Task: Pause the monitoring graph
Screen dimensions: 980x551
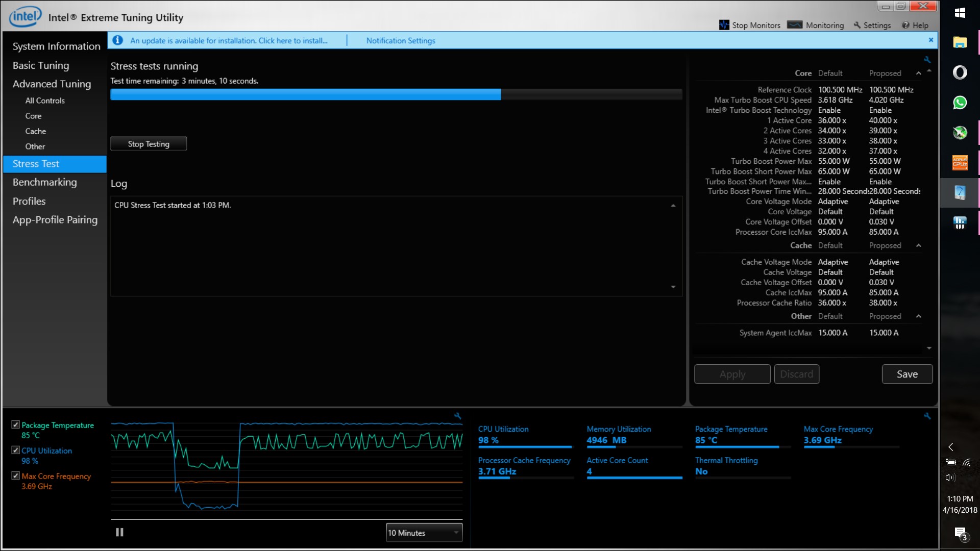Action: (x=119, y=532)
